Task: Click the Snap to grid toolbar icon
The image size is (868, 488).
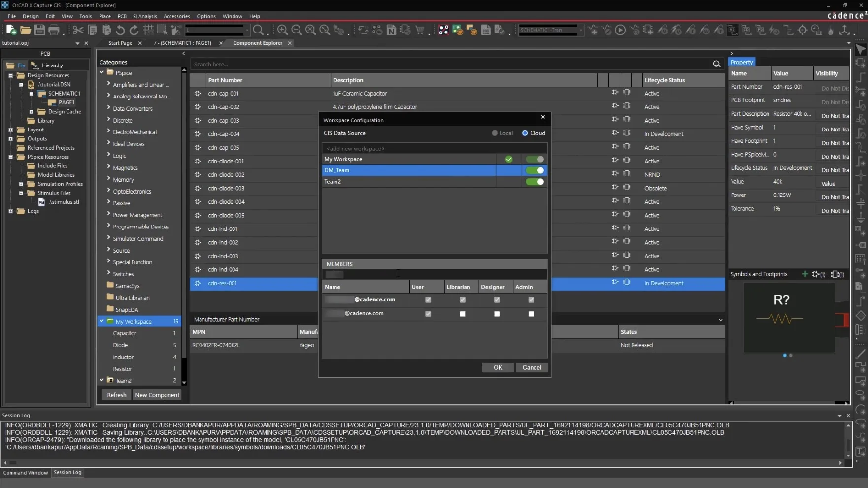Action: [x=148, y=30]
